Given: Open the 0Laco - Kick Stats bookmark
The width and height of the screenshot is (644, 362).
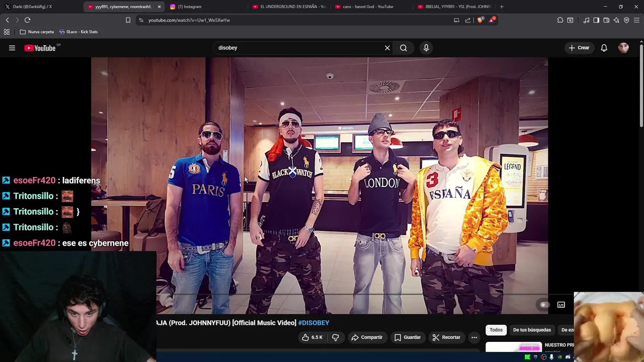Looking at the screenshot, I should (78, 32).
